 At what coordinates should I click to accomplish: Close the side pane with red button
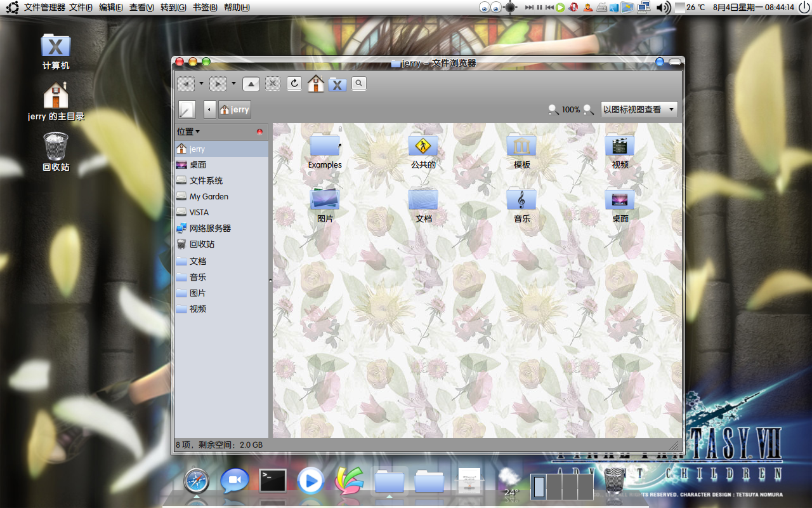click(259, 132)
